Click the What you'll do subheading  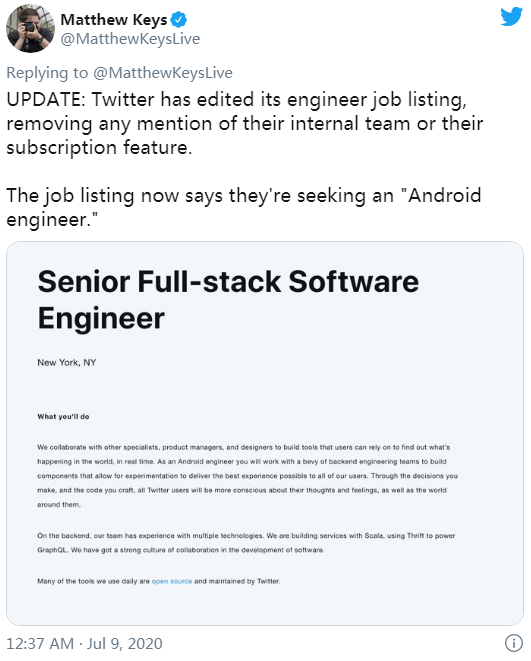(x=63, y=416)
